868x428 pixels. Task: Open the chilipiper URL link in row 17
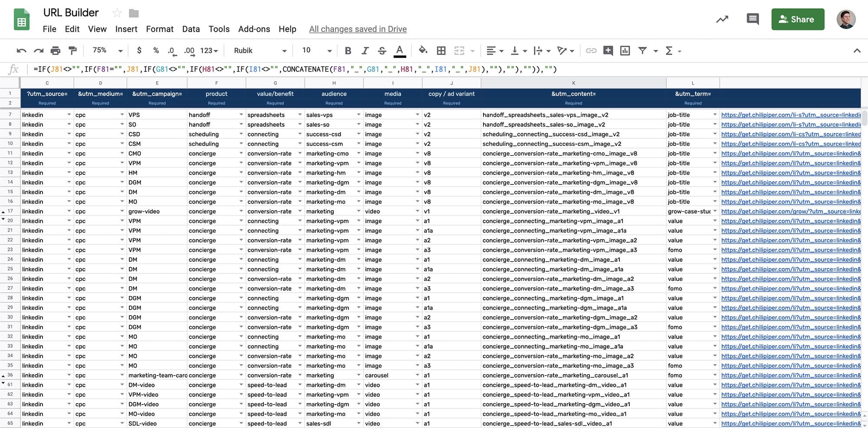791,211
